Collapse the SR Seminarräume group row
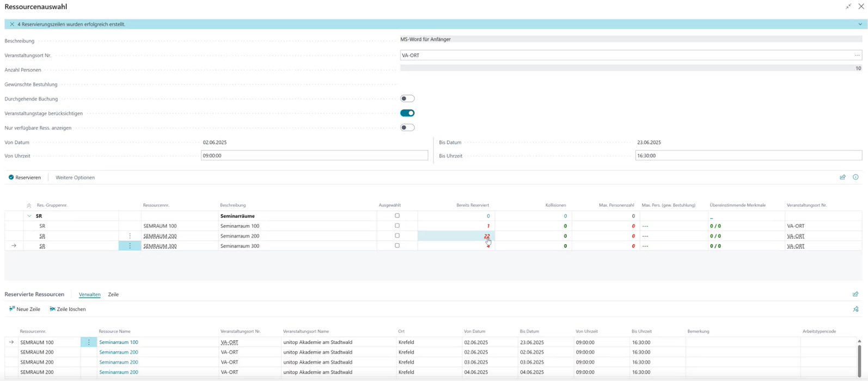The width and height of the screenshot is (868, 381). point(29,216)
